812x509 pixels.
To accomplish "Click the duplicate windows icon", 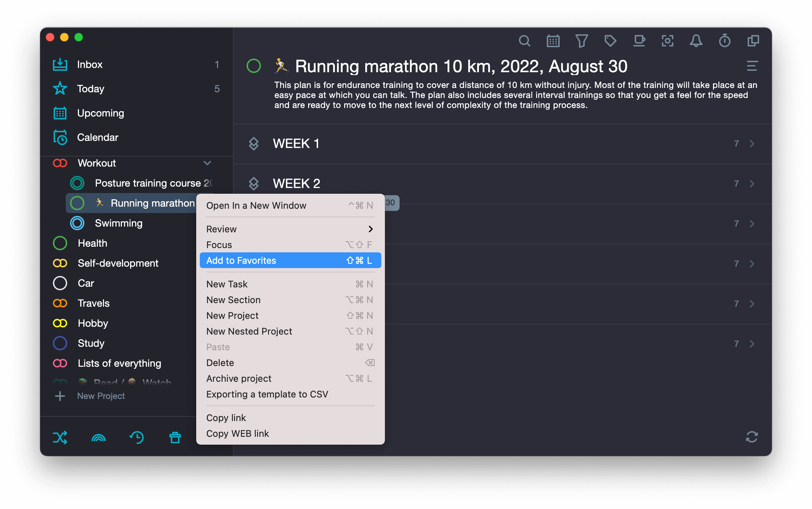I will pos(753,41).
